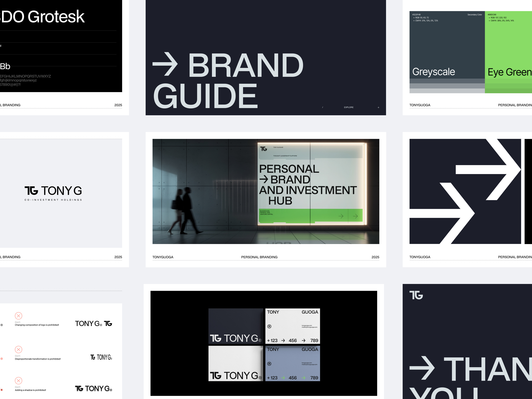The image size is (532, 399).
Task: Click the TG logo on the navy business card
Action: tap(216, 338)
